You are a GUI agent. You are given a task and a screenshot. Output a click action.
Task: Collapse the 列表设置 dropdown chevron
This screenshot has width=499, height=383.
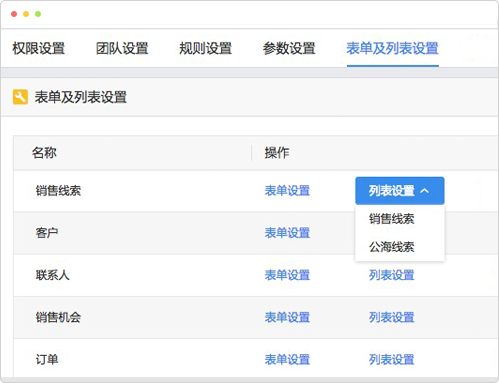pos(424,191)
